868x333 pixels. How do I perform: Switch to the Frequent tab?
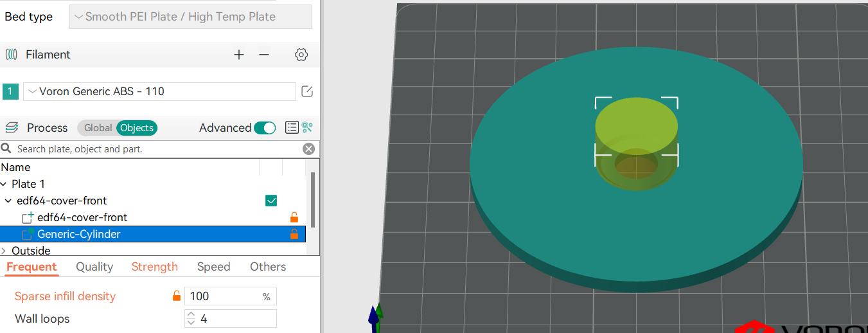click(x=31, y=267)
